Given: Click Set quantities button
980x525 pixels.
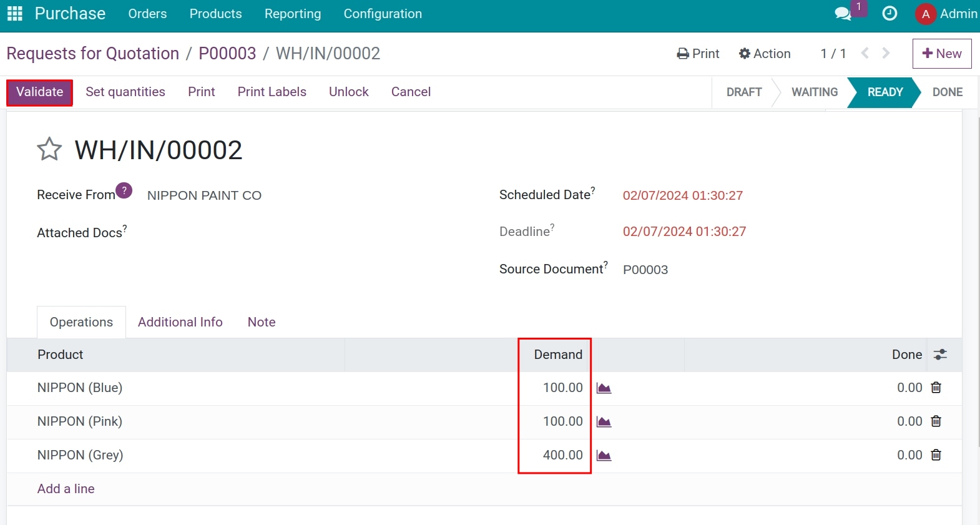Looking at the screenshot, I should [x=125, y=92].
